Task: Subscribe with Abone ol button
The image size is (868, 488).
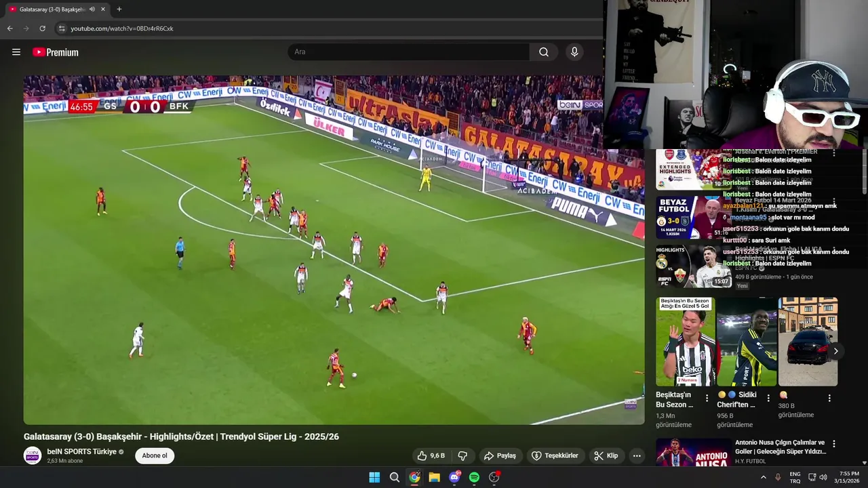Action: click(x=155, y=455)
